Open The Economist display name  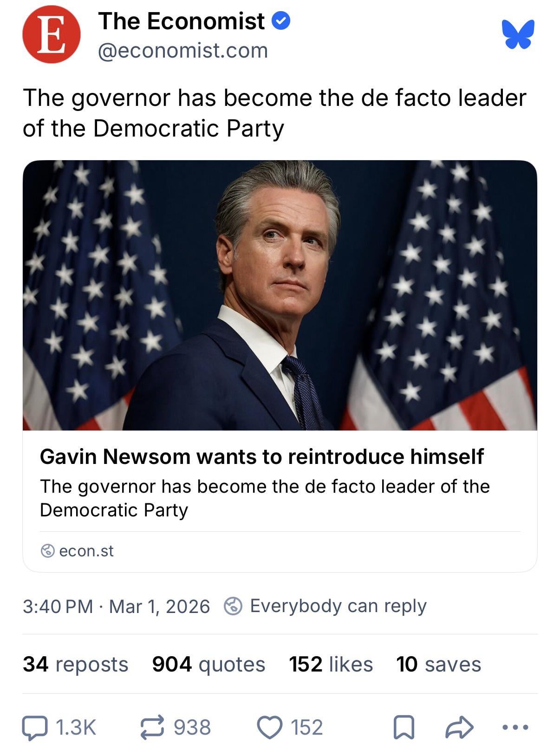tap(181, 21)
